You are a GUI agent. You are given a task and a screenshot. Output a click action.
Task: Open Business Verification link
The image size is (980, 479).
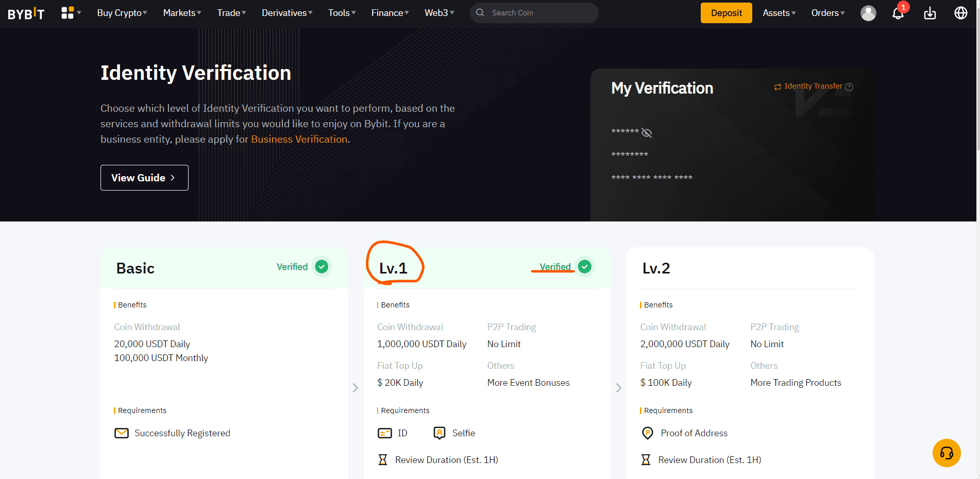(299, 139)
